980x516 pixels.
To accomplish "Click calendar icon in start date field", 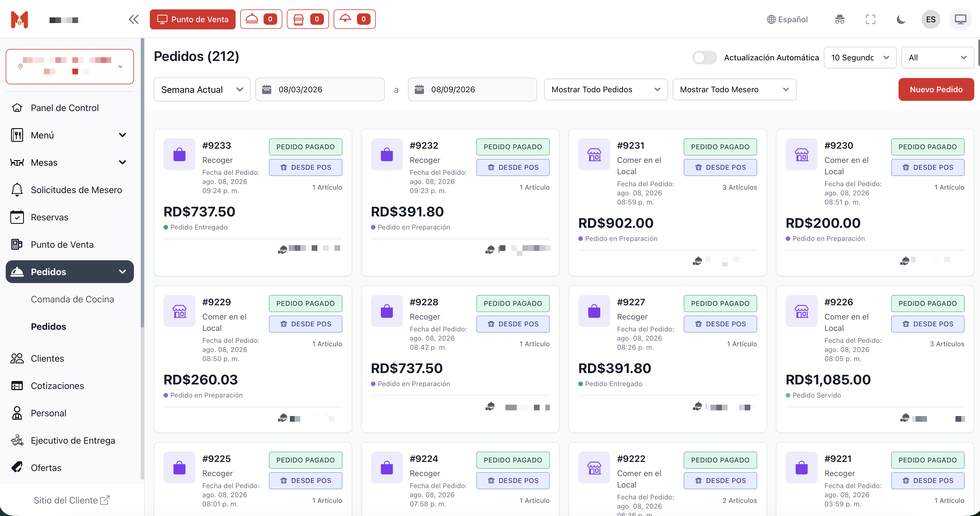I will (x=267, y=89).
